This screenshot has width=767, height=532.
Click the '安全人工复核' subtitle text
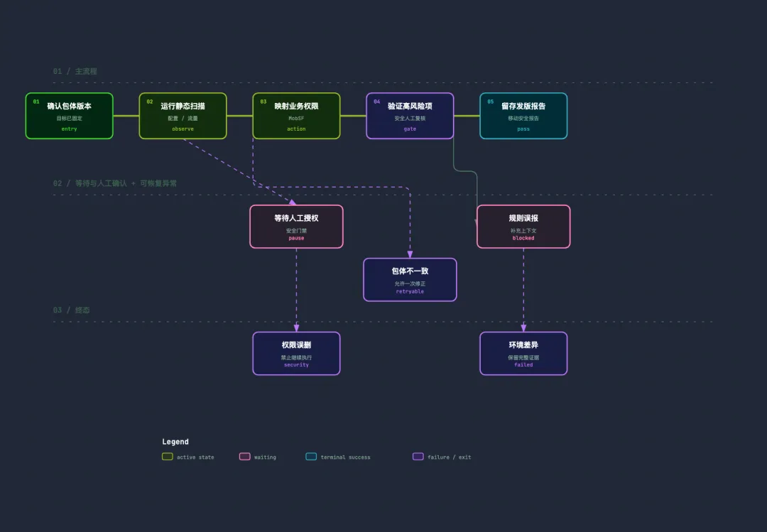point(410,119)
